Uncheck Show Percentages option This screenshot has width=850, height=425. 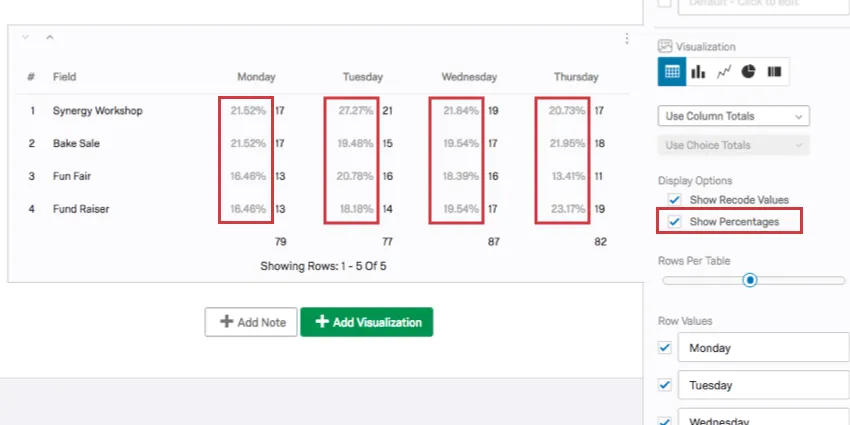click(x=674, y=221)
